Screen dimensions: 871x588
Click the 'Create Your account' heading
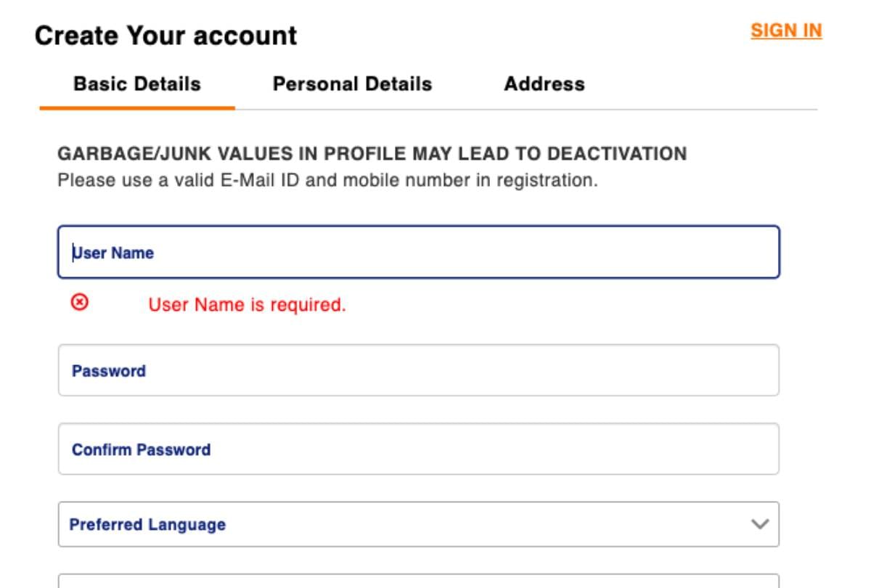[x=165, y=36]
